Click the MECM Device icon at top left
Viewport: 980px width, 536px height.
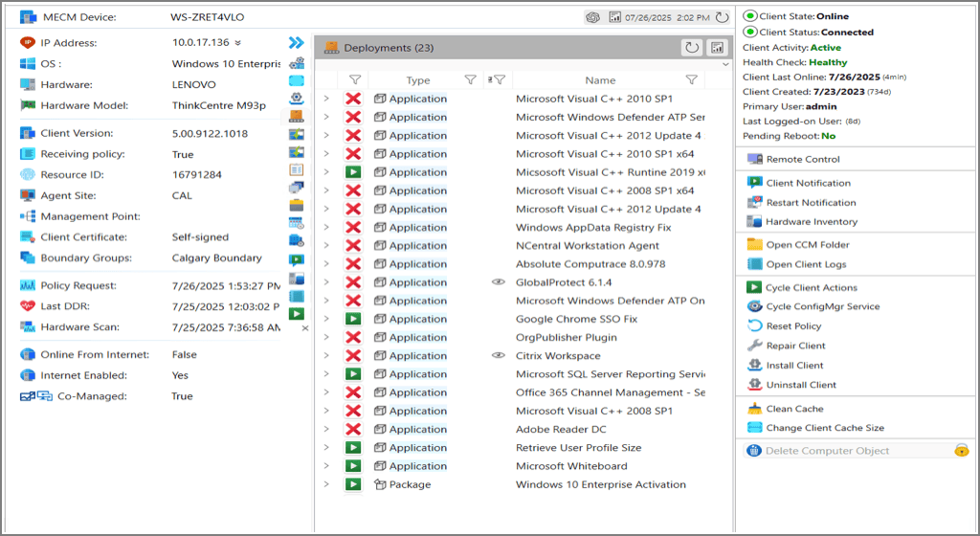click(x=28, y=17)
